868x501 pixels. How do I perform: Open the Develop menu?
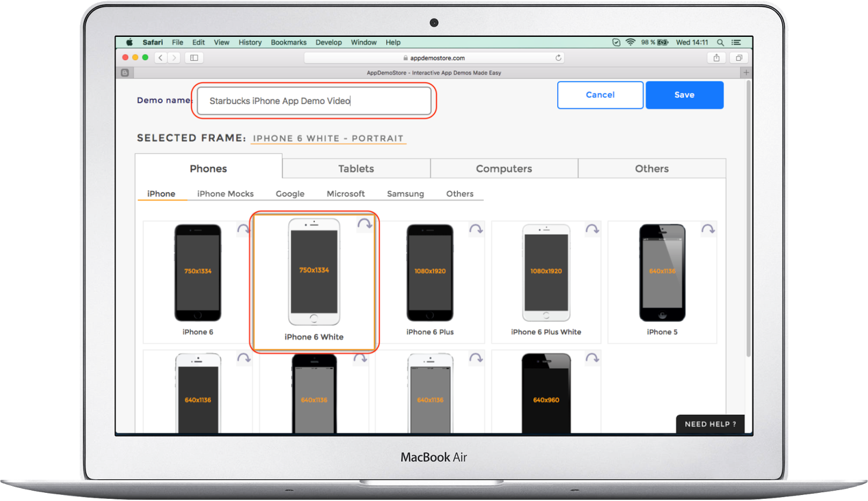[x=329, y=42]
